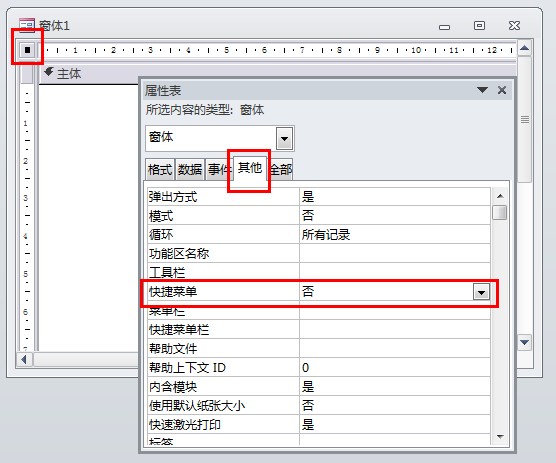The width and height of the screenshot is (556, 463).
Task: Click the 弹出方式 value field showing 是
Action: (395, 197)
